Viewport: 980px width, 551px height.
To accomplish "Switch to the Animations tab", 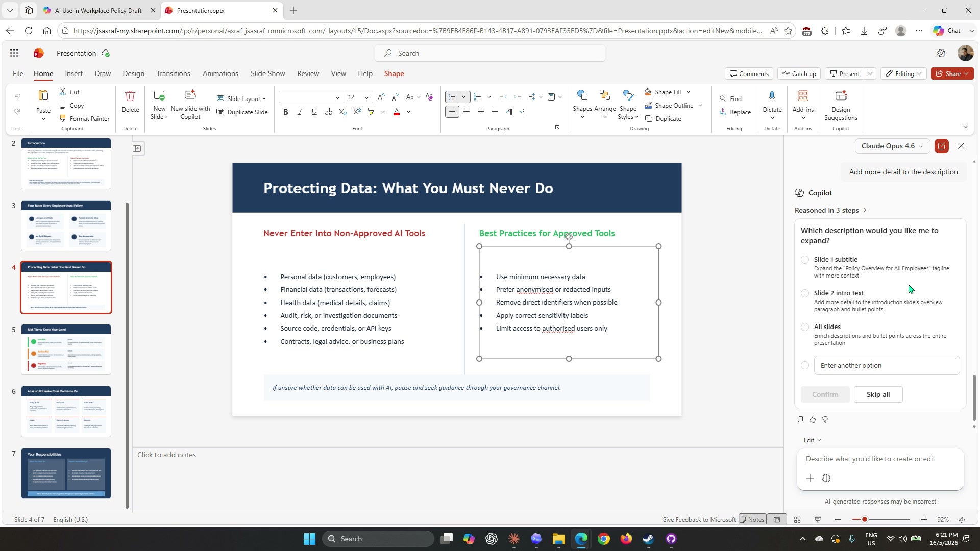I will [220, 74].
